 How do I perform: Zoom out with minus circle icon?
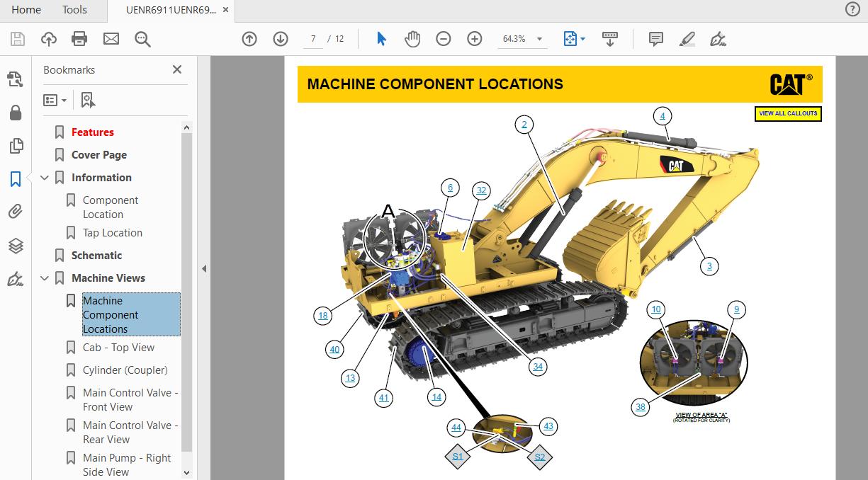(x=444, y=39)
